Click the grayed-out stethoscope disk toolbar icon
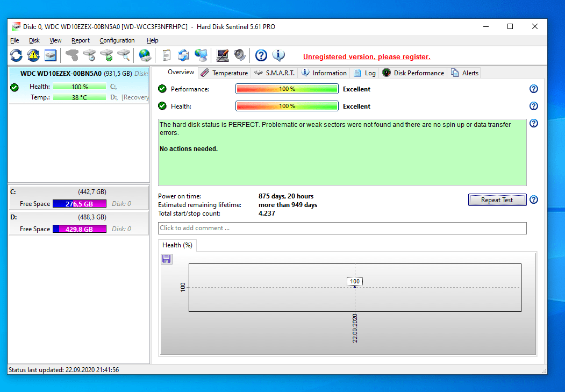 click(72, 55)
